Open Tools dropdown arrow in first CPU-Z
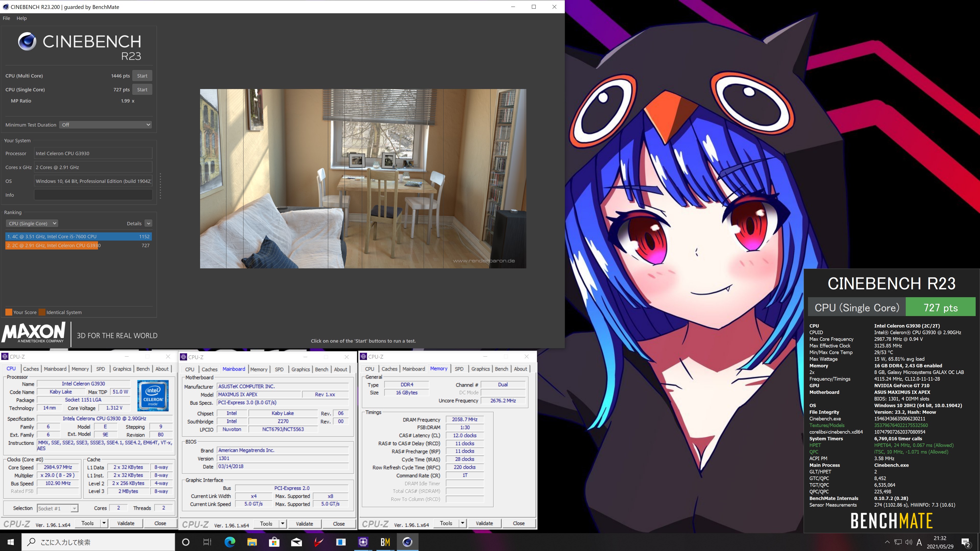The width and height of the screenshot is (980, 551). 104,523
